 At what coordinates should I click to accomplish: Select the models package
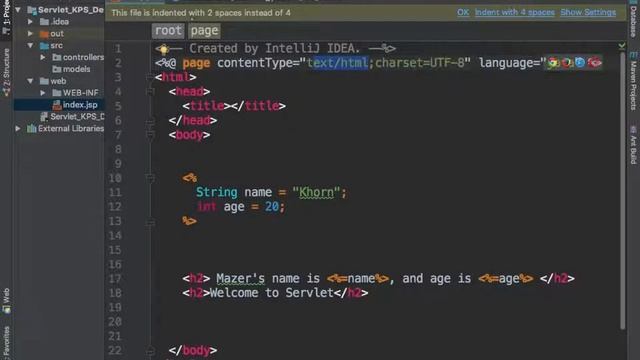tap(76, 69)
